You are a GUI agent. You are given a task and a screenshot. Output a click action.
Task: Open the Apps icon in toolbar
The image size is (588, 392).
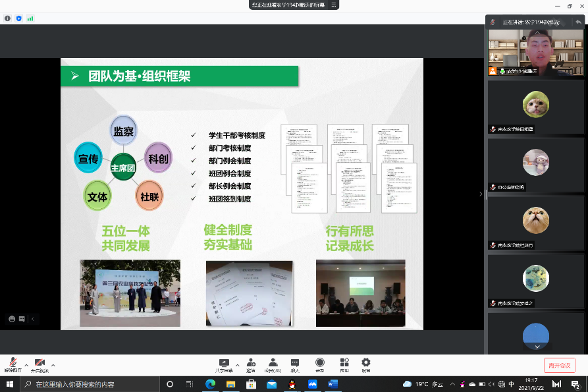(x=344, y=363)
